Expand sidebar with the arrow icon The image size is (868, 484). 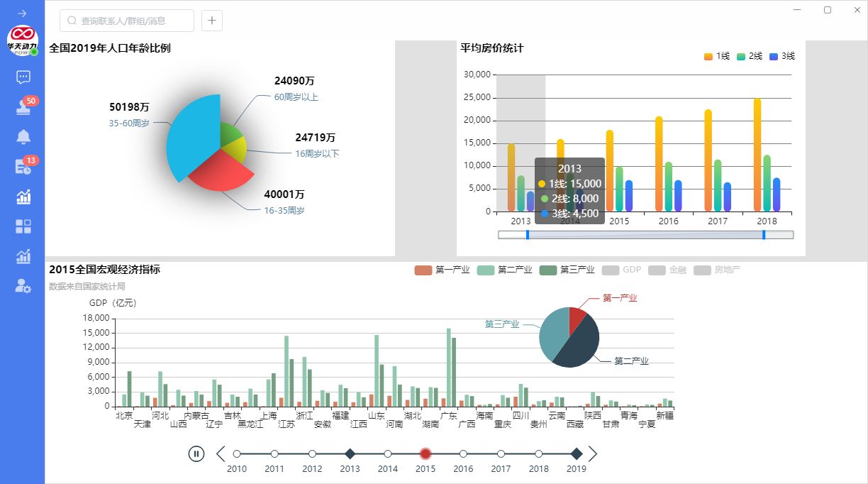(23, 13)
